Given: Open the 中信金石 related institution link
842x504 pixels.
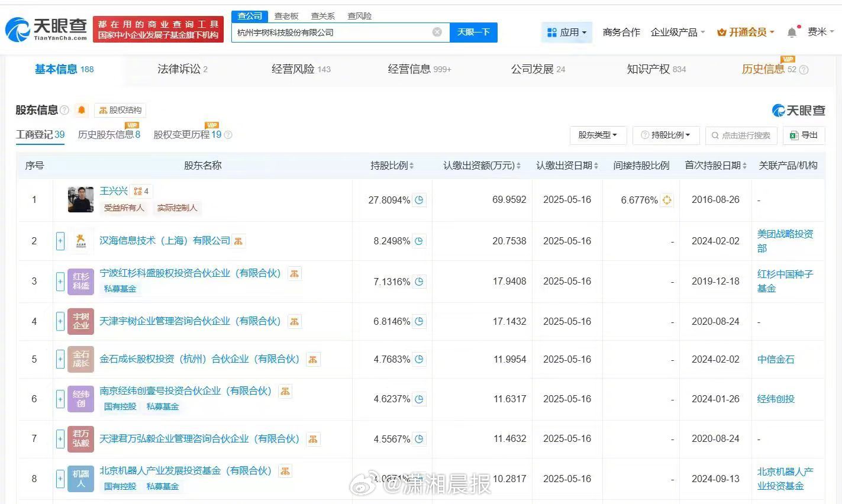Looking at the screenshot, I should (x=776, y=359).
